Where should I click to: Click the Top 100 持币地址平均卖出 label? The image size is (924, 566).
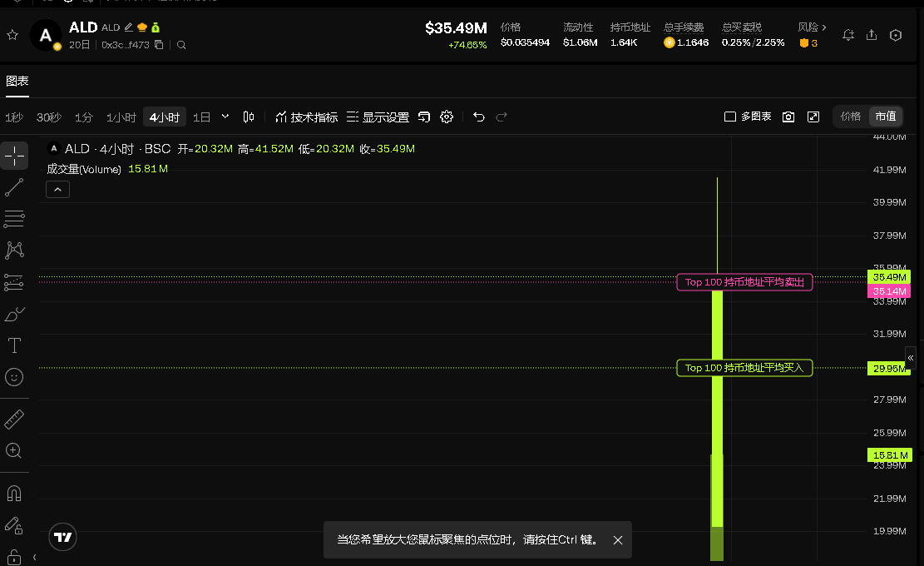(x=744, y=282)
